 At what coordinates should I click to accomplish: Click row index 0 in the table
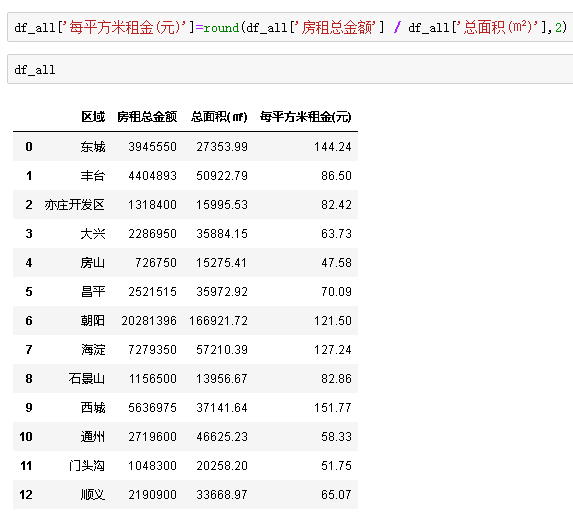pos(29,147)
